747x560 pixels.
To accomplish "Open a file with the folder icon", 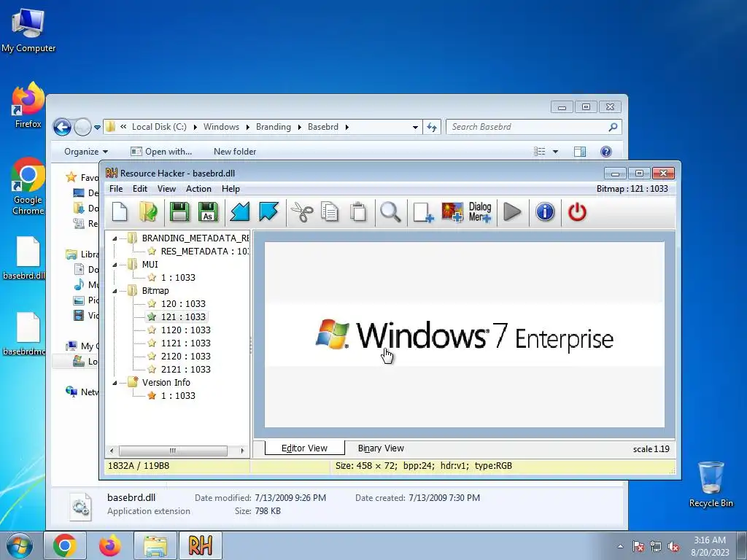I will [x=148, y=211].
